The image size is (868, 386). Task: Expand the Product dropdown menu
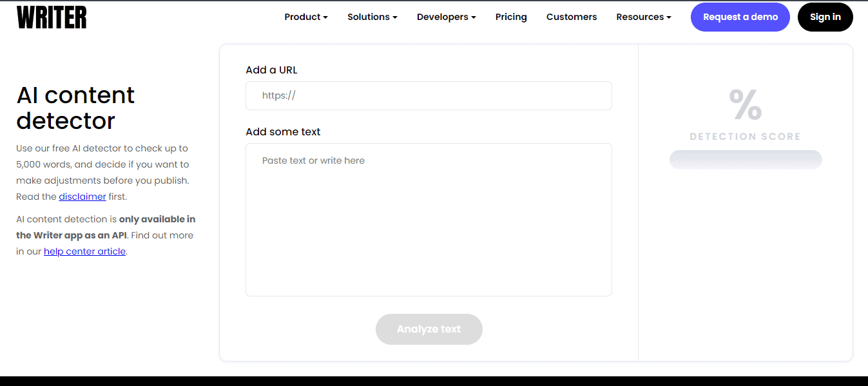click(x=305, y=17)
